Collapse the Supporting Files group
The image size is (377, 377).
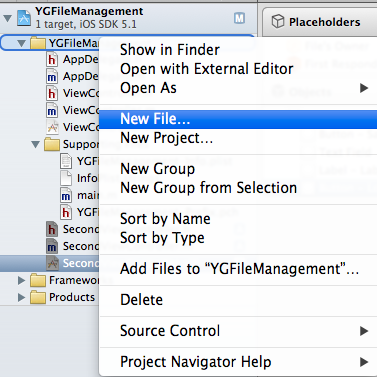pos(35,144)
